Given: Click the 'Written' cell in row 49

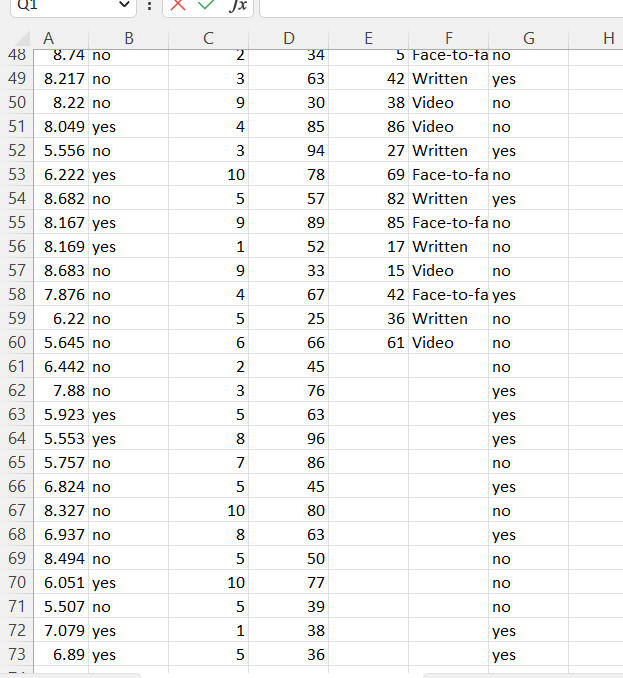Looking at the screenshot, I should 449,78.
